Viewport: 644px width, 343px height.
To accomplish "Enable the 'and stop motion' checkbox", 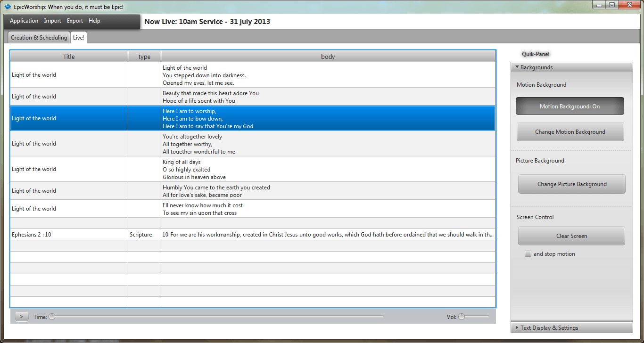I will tap(528, 254).
